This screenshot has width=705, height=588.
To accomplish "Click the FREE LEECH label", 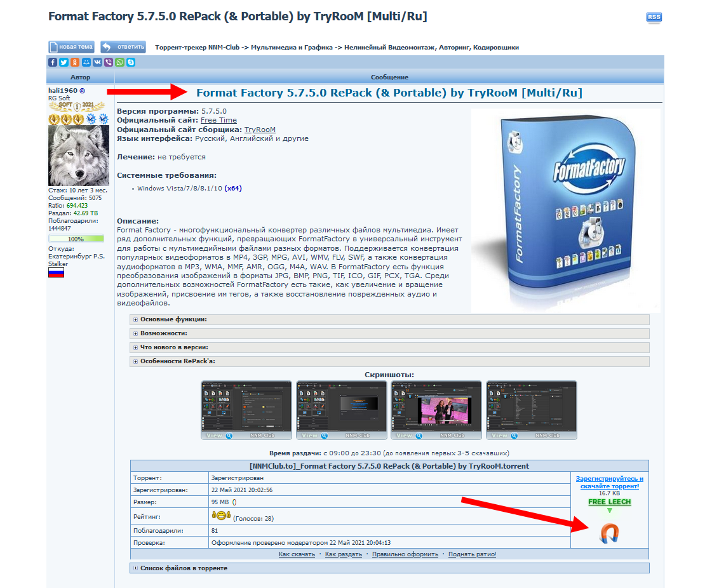I will [610, 502].
